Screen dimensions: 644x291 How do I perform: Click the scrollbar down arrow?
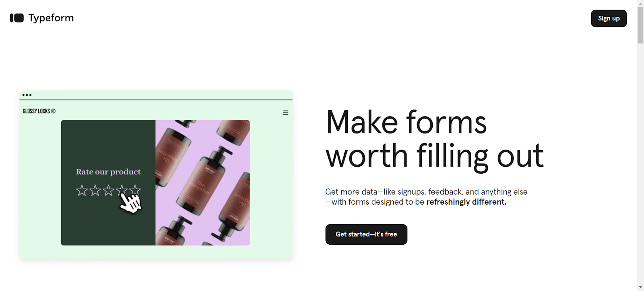pos(640,287)
